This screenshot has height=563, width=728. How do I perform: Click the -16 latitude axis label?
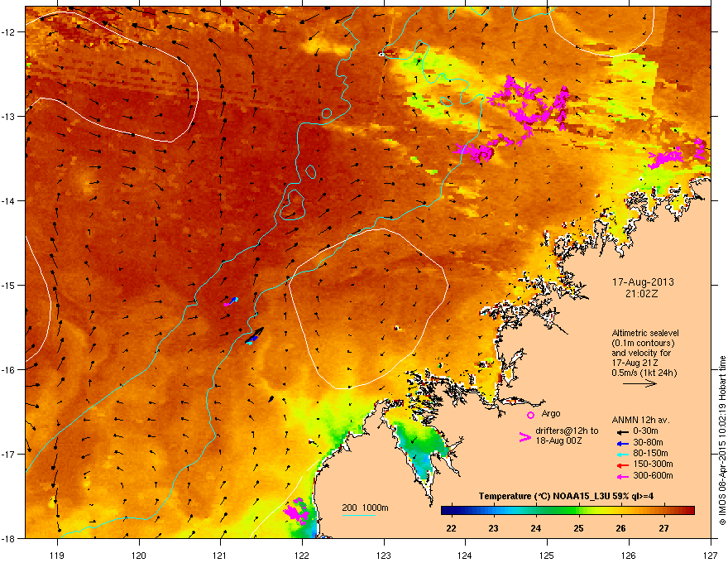[x=9, y=370]
